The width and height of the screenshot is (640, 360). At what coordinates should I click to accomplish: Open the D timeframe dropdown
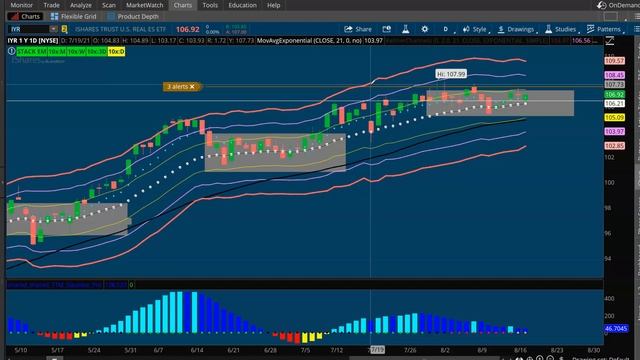(x=446, y=29)
